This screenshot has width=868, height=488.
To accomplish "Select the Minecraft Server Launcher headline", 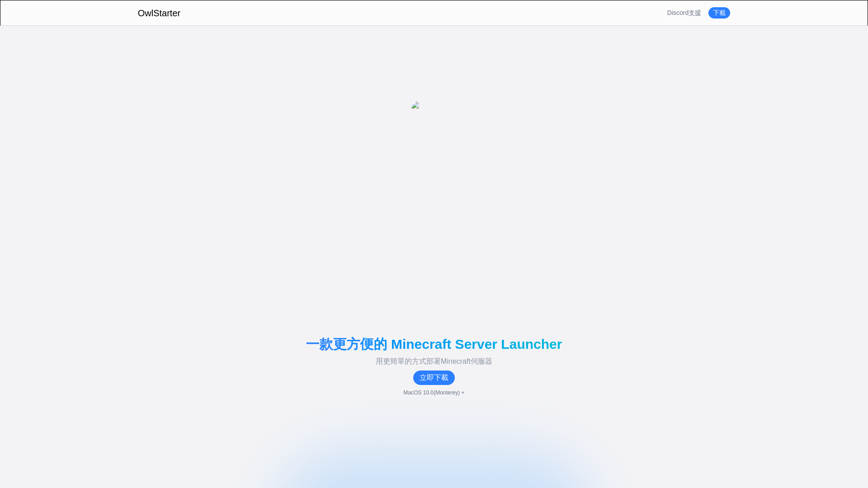I will (x=434, y=344).
